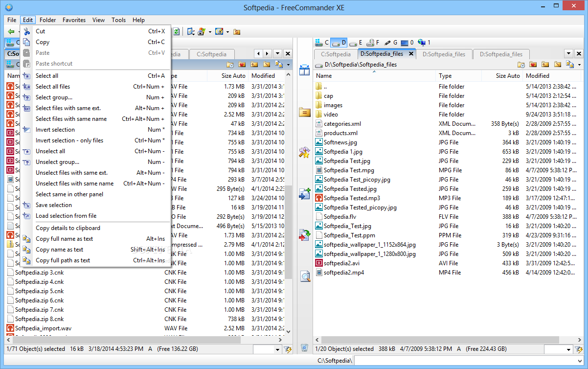This screenshot has width=588, height=369.
Task: Click the command line input field
Action: (469, 361)
